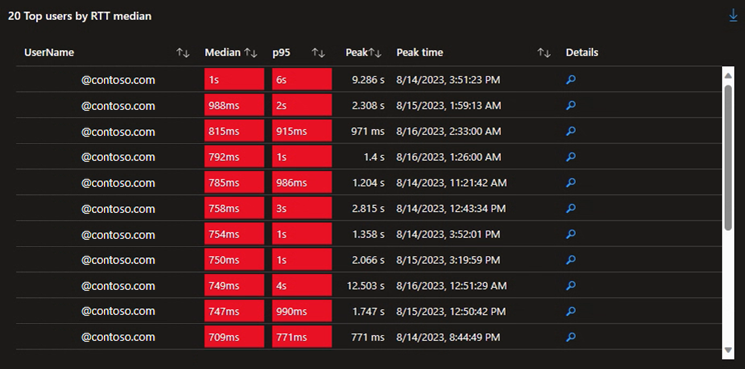Open details for the 1s median user

(x=571, y=80)
